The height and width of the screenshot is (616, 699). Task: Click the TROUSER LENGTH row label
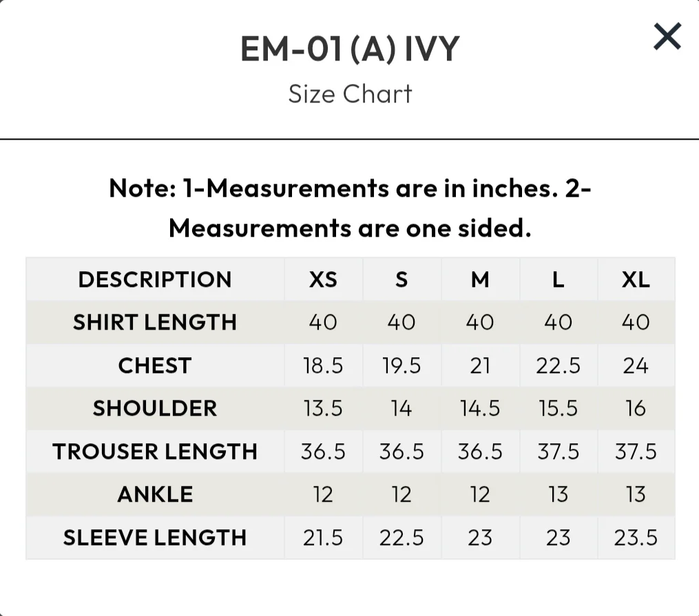coord(155,452)
